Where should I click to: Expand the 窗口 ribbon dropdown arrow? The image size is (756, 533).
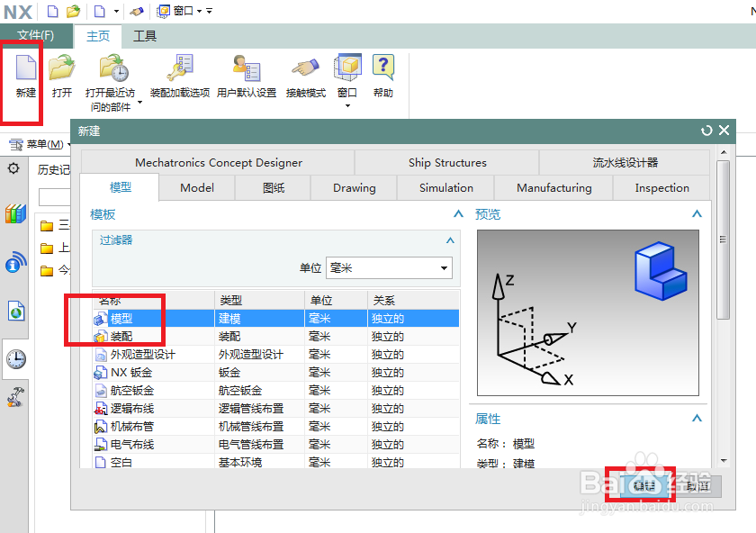pos(347,105)
